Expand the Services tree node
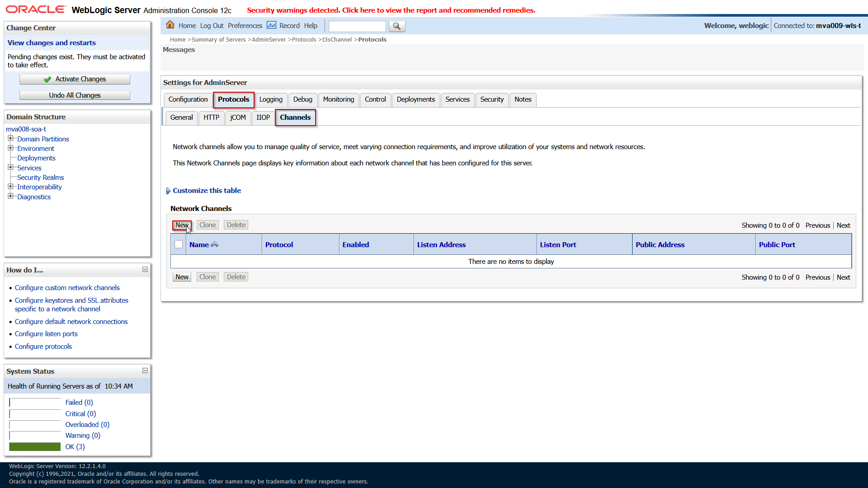868x488 pixels. tap(10, 167)
